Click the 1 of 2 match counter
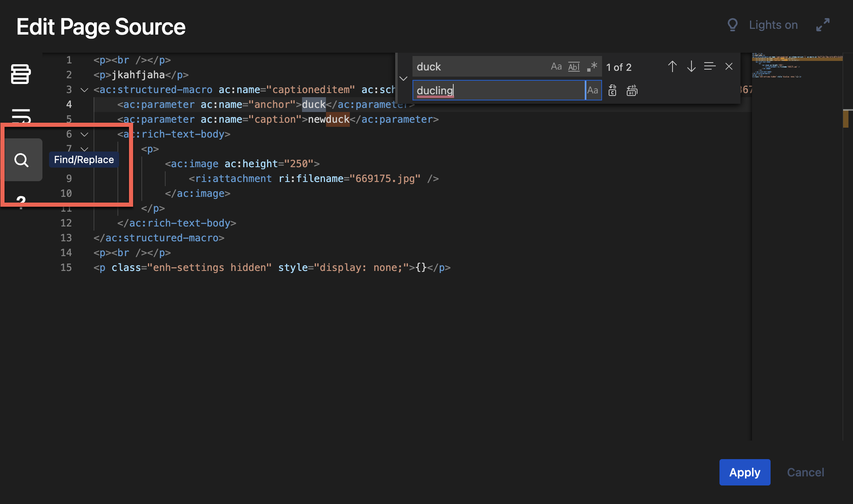 pyautogui.click(x=619, y=67)
